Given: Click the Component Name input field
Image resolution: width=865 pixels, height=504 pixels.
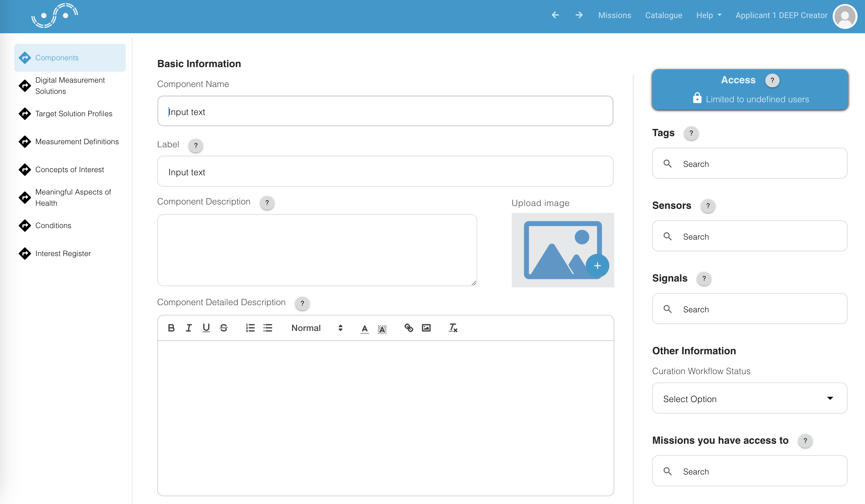Looking at the screenshot, I should pos(385,111).
